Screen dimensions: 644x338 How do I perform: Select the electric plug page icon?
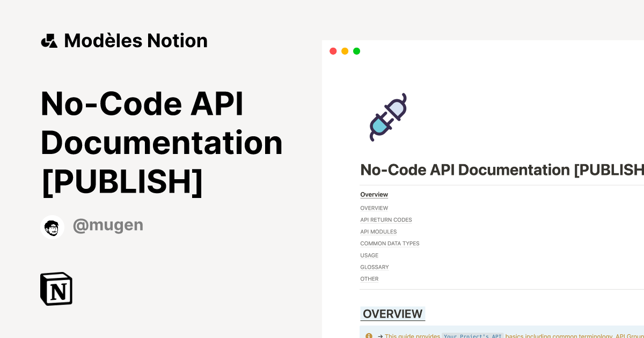coord(387,117)
